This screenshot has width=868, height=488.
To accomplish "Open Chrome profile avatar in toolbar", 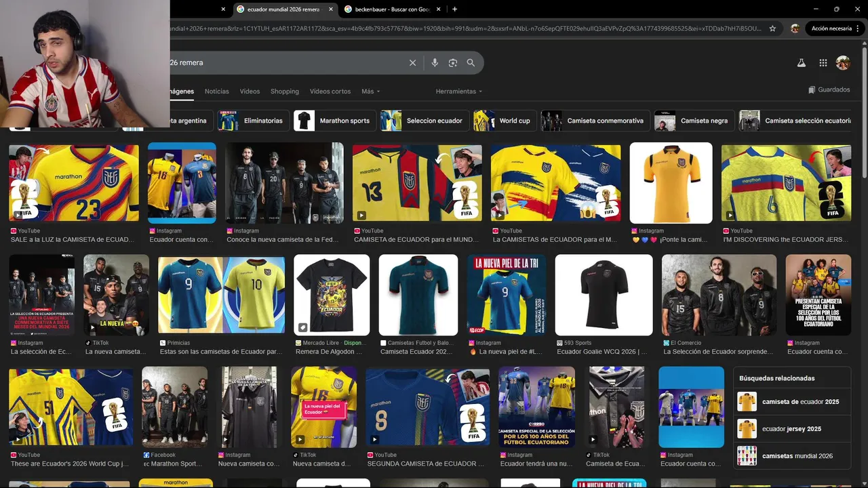I will point(795,28).
